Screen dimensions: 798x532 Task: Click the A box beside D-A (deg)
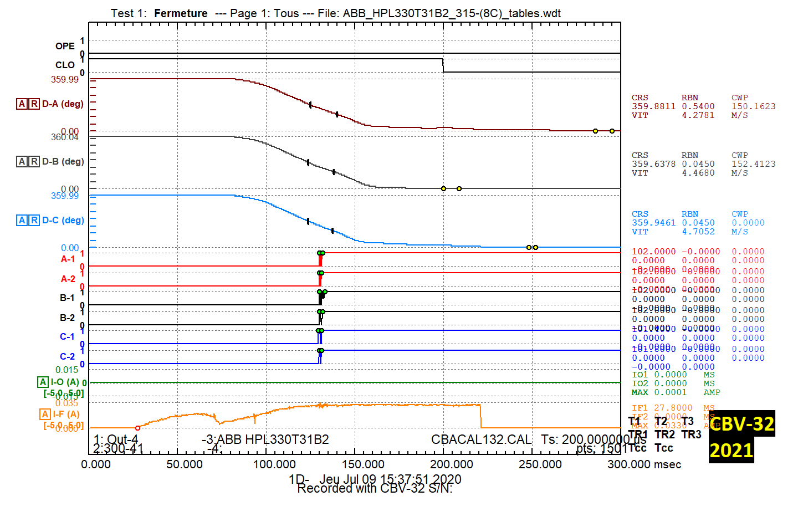pos(22,104)
